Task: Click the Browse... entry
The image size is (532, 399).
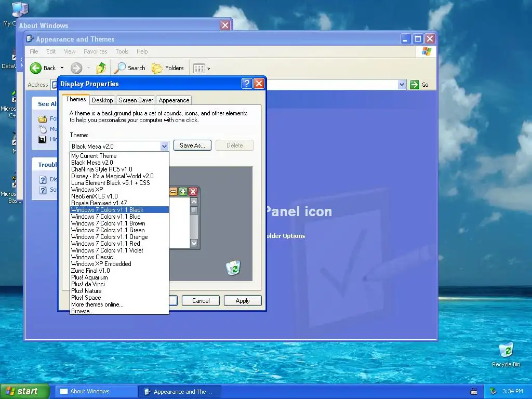Action: pos(119,311)
